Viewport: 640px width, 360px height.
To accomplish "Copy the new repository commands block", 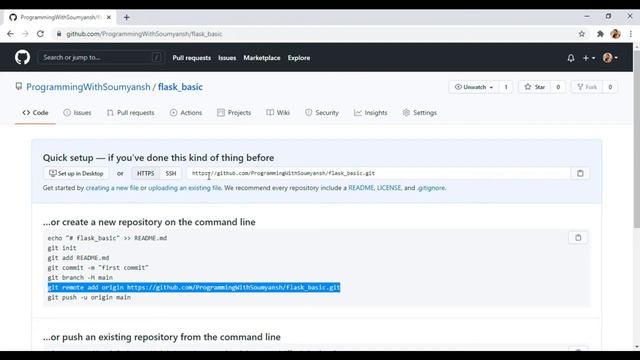I will 578,238.
